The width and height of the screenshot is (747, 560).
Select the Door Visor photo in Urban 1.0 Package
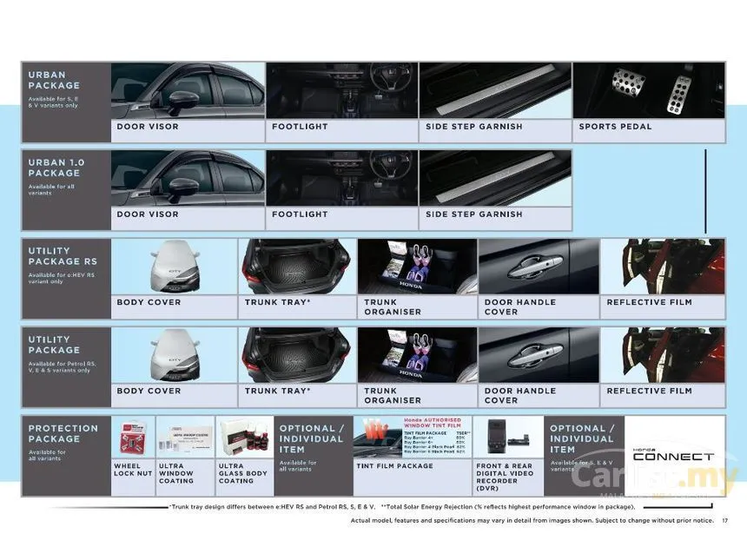(188, 178)
